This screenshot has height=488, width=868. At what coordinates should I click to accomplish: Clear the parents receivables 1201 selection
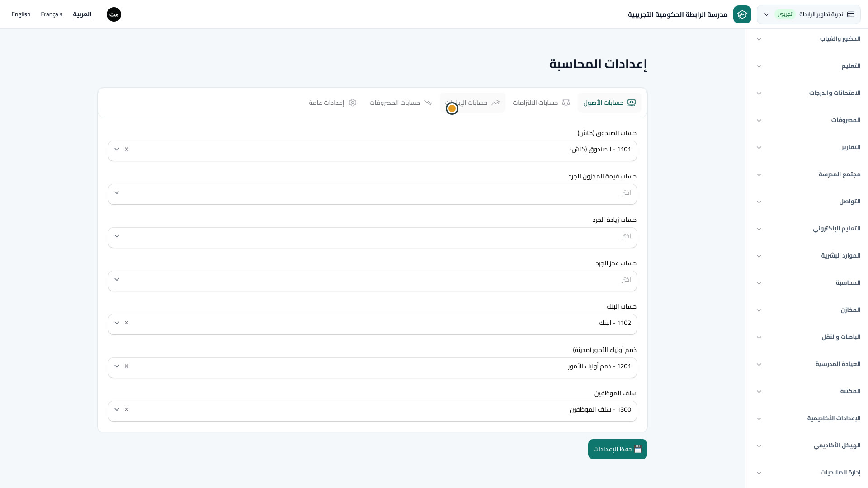(127, 366)
